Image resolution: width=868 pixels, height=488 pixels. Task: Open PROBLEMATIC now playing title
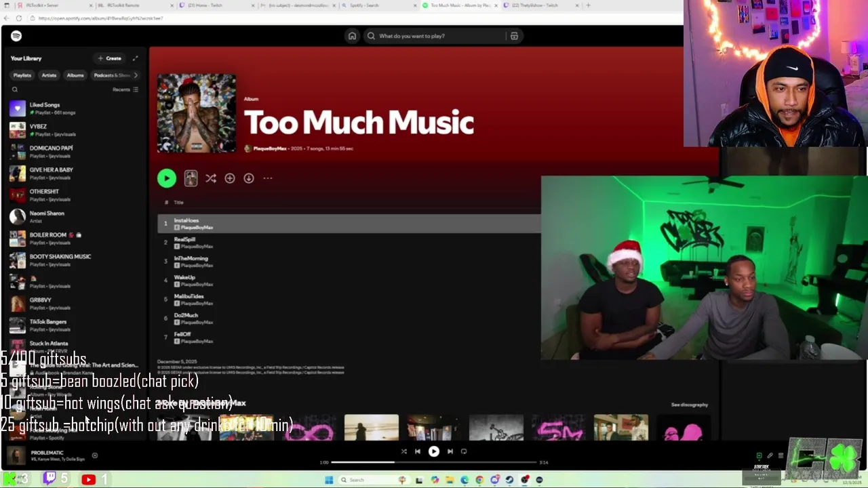tap(47, 453)
